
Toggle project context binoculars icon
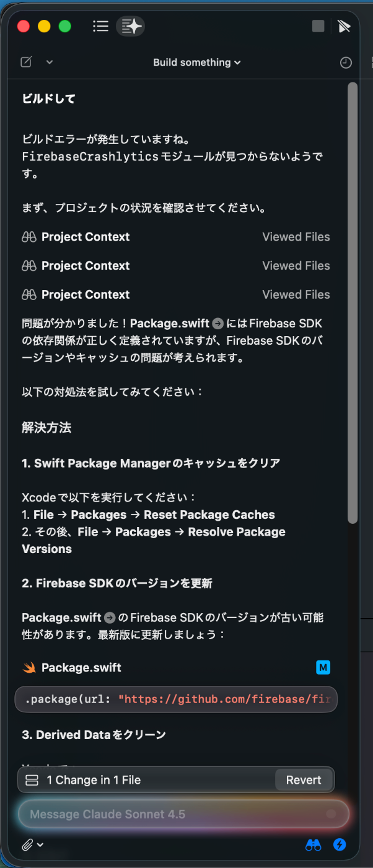click(314, 844)
